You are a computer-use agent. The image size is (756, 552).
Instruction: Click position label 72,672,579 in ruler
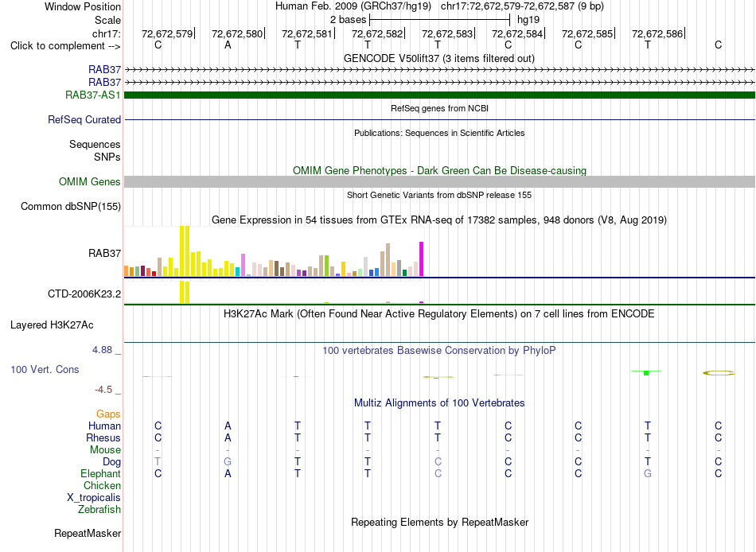click(167, 33)
